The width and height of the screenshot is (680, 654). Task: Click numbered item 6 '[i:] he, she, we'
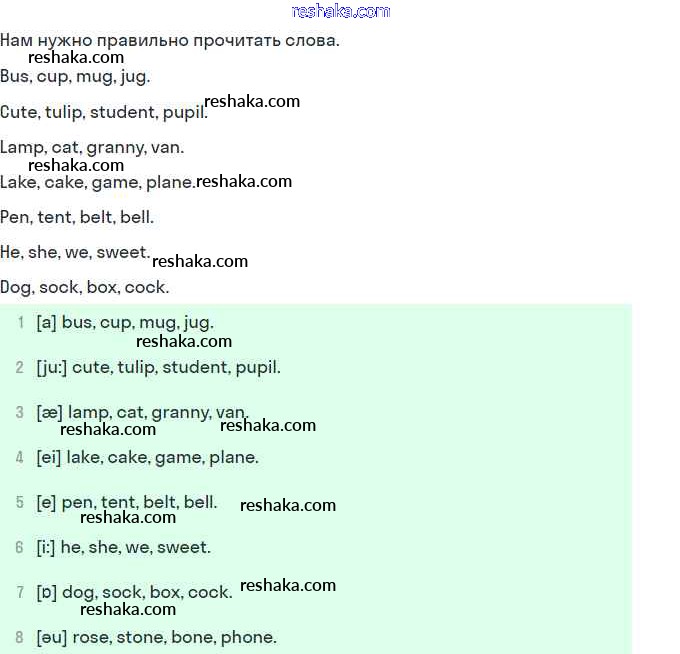point(124,547)
